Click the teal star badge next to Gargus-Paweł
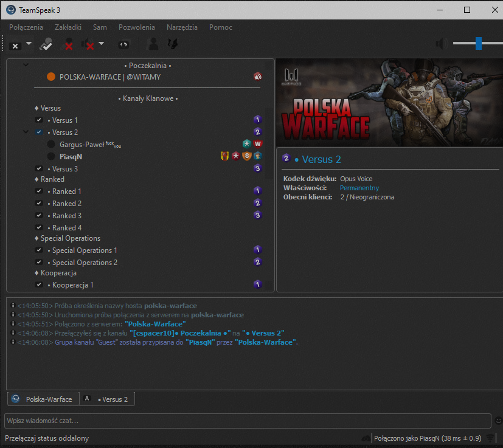This screenshot has width=503, height=448. 246,143
